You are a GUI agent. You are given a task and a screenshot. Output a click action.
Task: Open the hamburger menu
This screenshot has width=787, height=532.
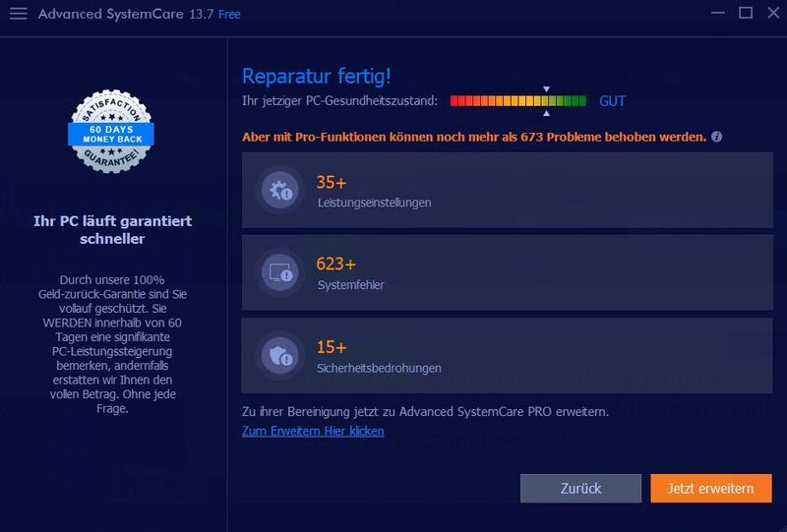pos(19,14)
